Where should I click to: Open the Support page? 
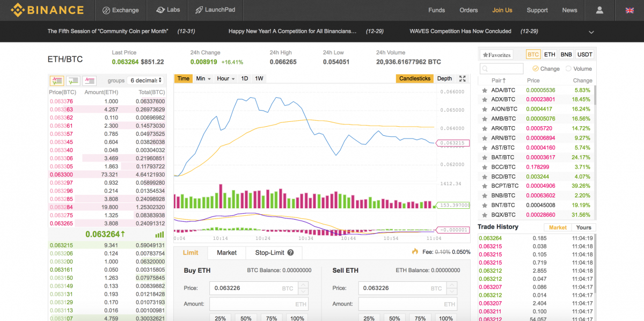point(537,10)
